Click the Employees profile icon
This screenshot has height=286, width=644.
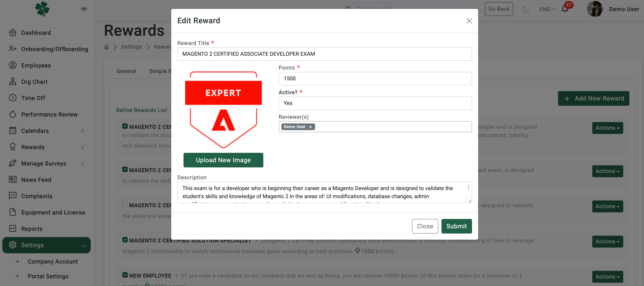point(13,65)
